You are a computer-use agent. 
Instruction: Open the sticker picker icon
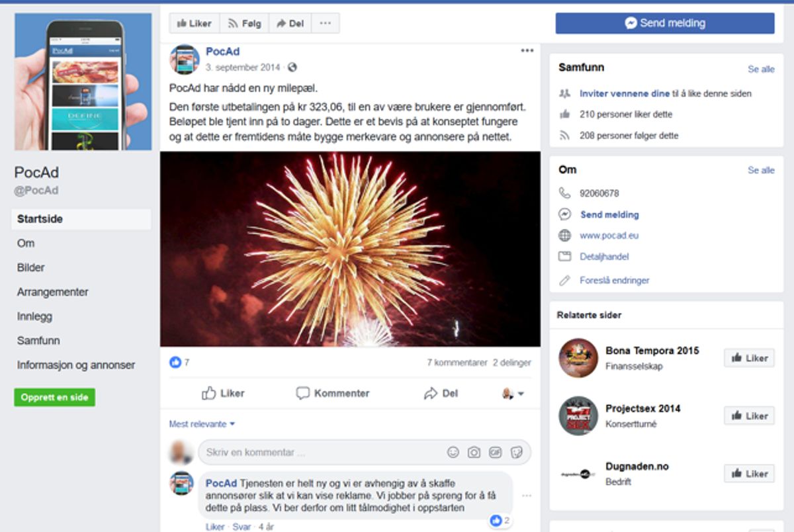click(517, 453)
